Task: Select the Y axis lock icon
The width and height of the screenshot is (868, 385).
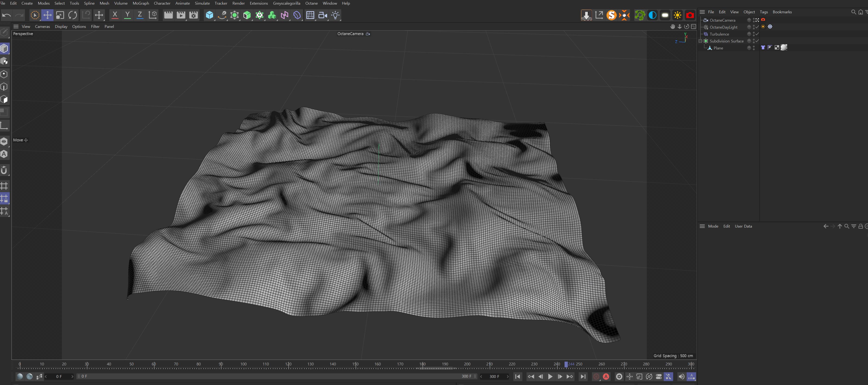Action: point(127,15)
